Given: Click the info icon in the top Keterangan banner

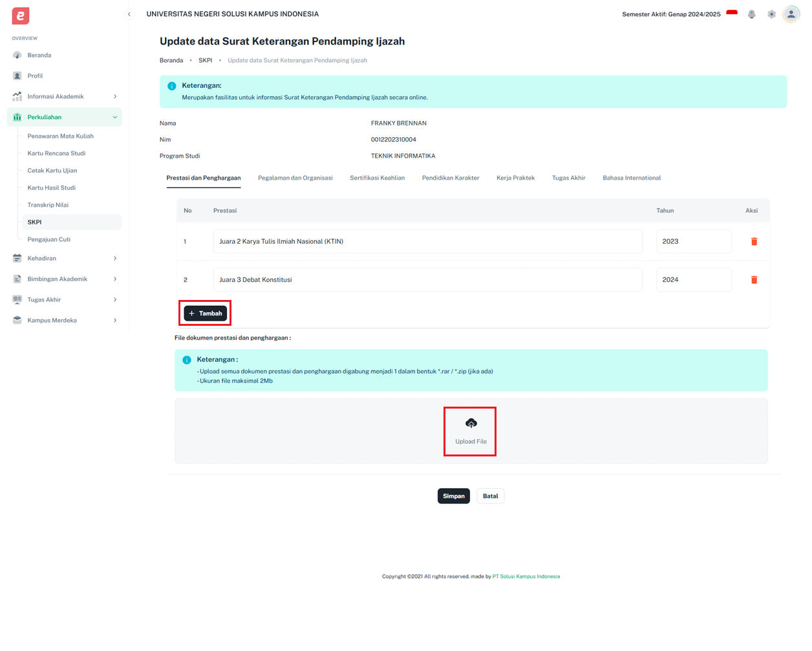Looking at the screenshot, I should (171, 86).
